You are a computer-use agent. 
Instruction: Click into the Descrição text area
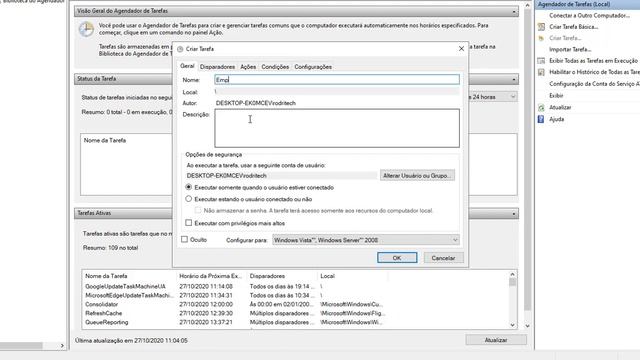(337, 128)
